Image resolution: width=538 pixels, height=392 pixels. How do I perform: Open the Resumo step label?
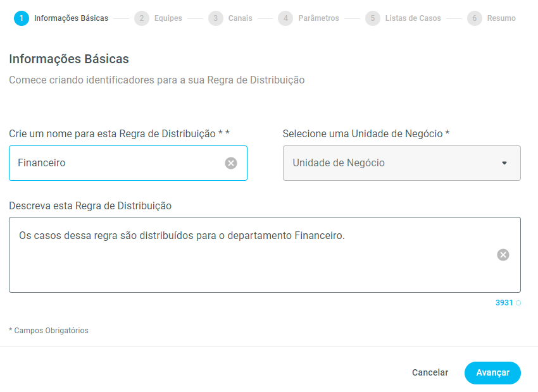click(501, 18)
